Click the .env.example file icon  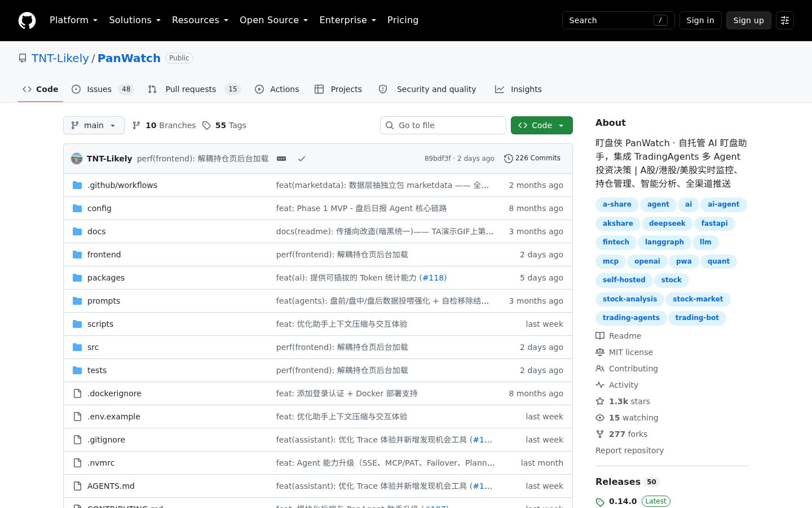tap(77, 417)
